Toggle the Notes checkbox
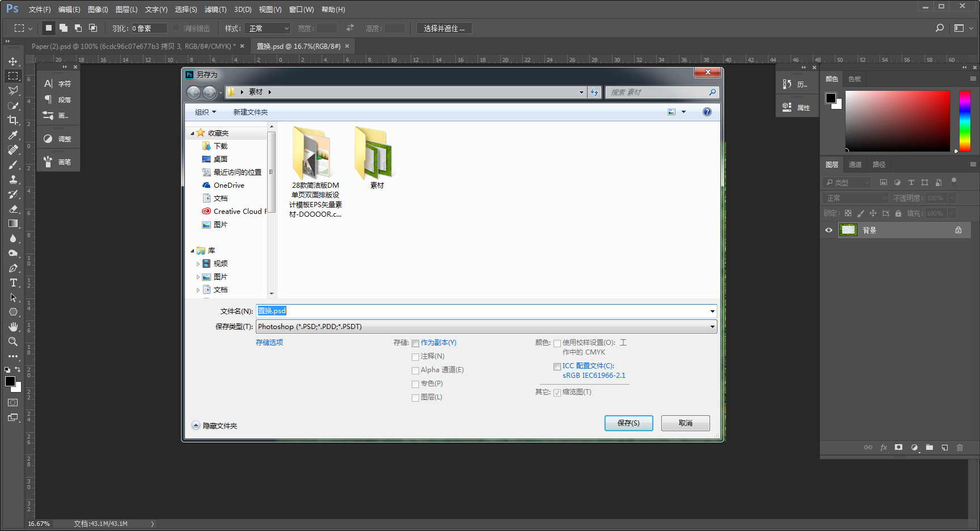The width and height of the screenshot is (980, 531). pyautogui.click(x=415, y=357)
